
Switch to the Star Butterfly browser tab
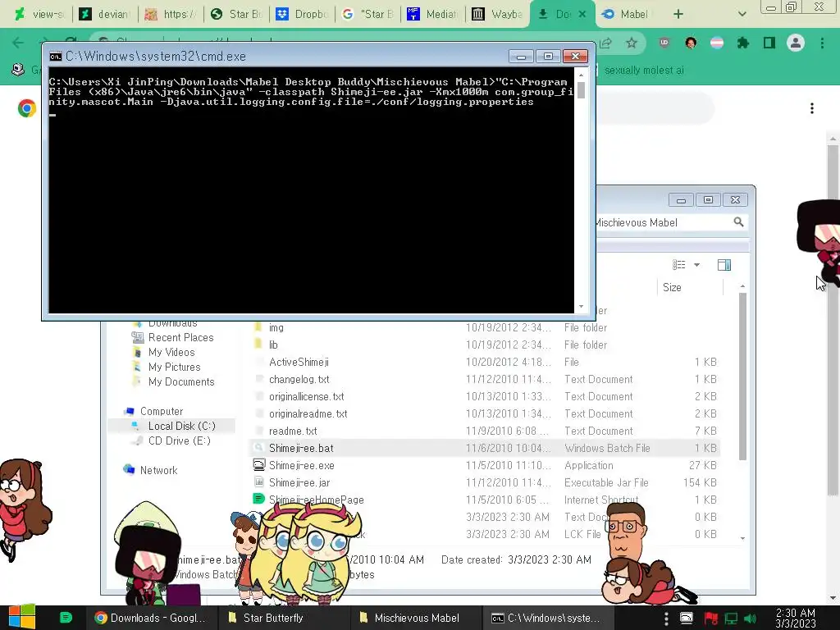236,14
